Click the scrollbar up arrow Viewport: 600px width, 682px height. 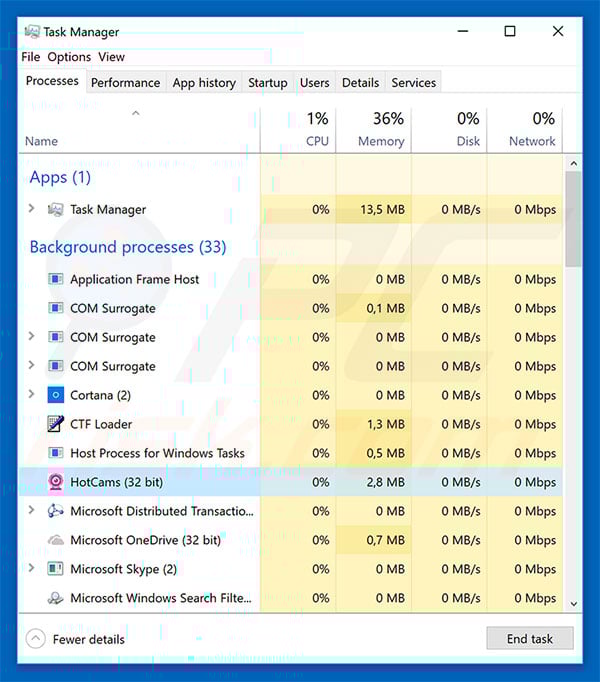tap(573, 164)
